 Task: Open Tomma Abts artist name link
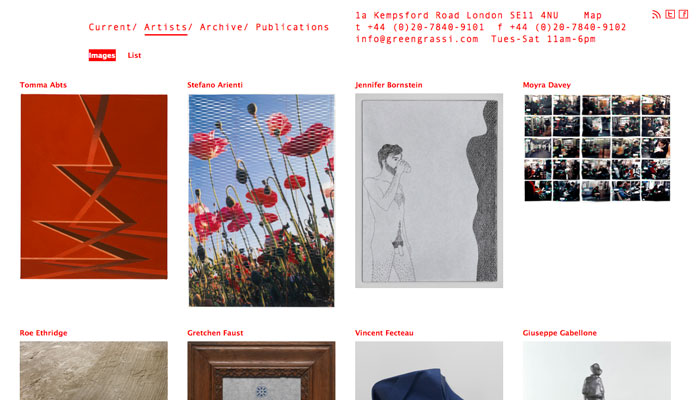43,85
